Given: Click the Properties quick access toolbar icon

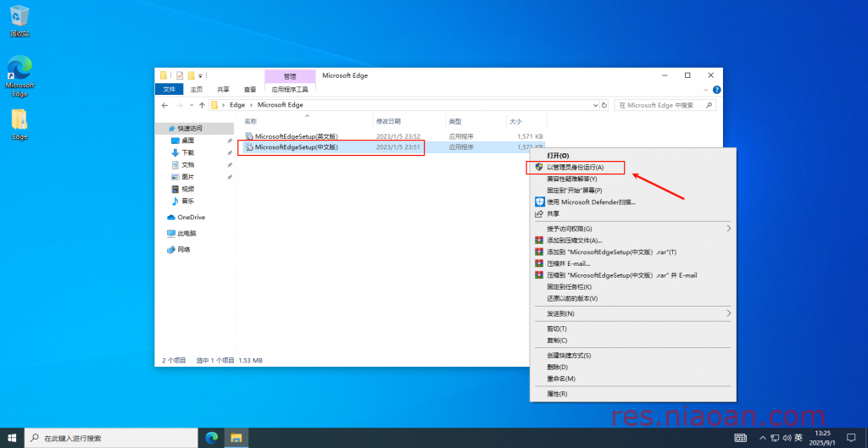Looking at the screenshot, I should [180, 75].
